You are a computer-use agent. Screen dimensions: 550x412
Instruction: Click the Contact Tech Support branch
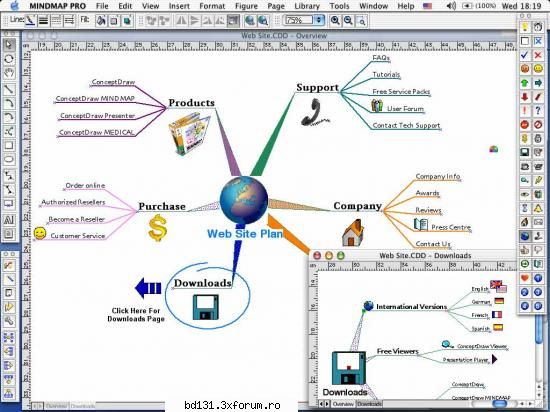coord(406,125)
